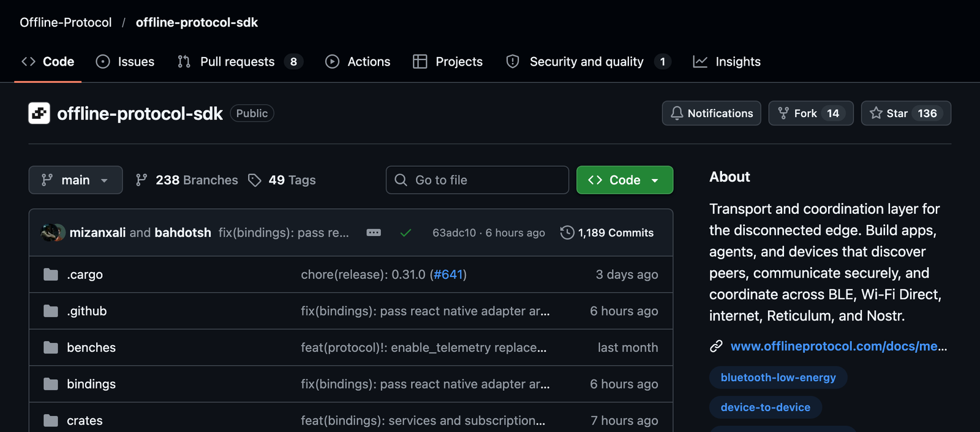Click the device-to-device topic tag

(765, 407)
